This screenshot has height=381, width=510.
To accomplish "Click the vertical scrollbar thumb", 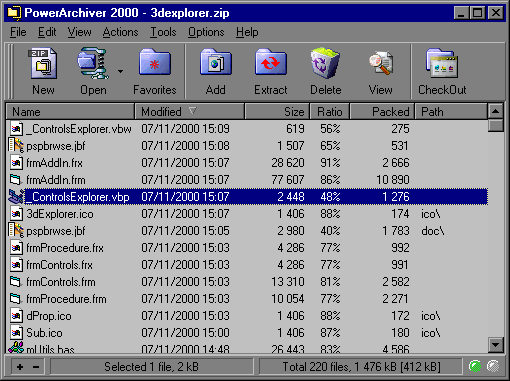I will click(496, 126).
